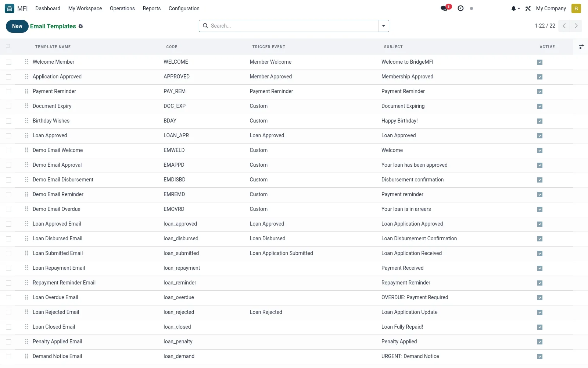The width and height of the screenshot is (588, 368).
Task: Click the 1-22 / 22 pager range
Action: (545, 26)
